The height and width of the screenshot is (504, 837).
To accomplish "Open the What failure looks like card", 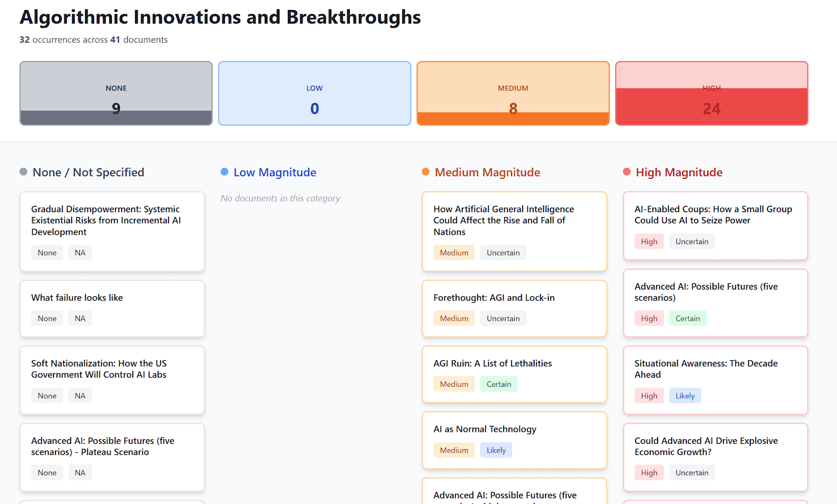I will click(x=112, y=308).
